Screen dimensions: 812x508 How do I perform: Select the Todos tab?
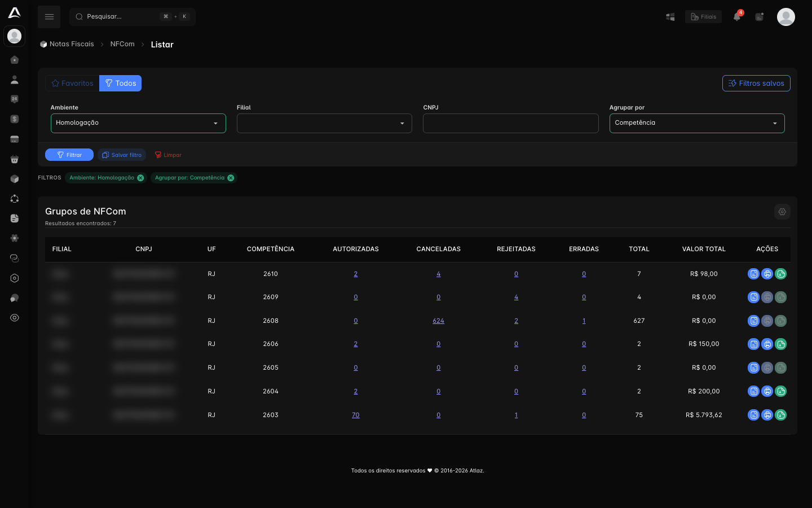(x=121, y=83)
